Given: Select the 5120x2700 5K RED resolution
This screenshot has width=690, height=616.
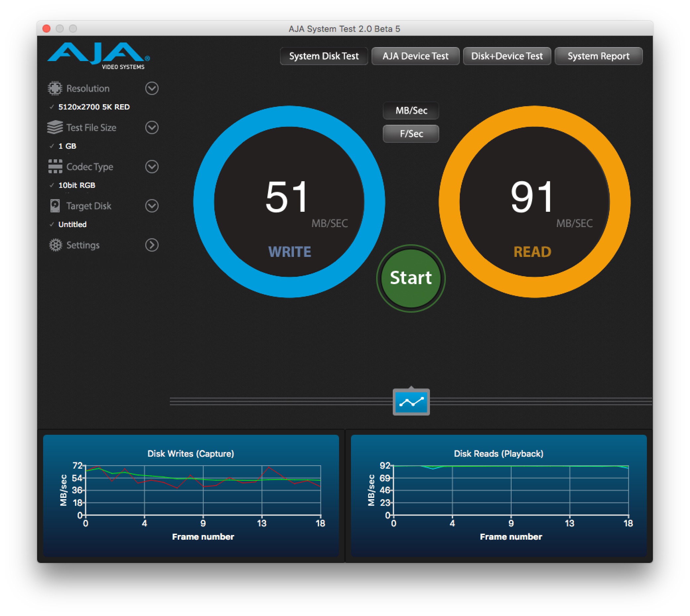Looking at the screenshot, I should point(94,107).
